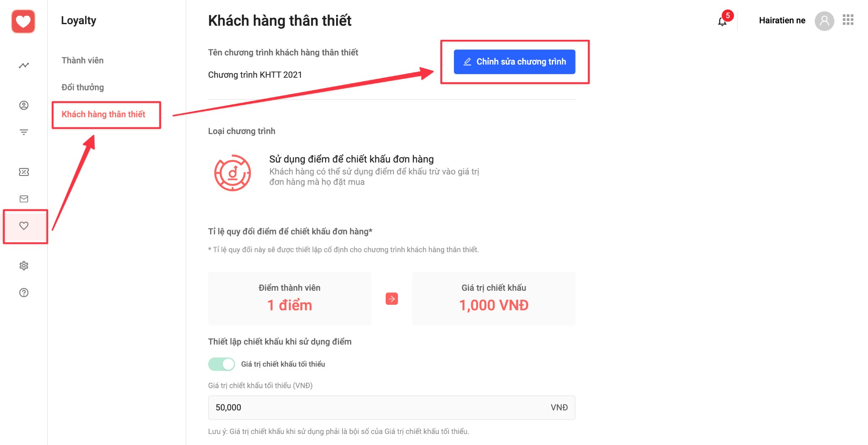Screen dimensions: 868x445
Task: Open notifications bell with 5 badge
Action: coord(723,21)
